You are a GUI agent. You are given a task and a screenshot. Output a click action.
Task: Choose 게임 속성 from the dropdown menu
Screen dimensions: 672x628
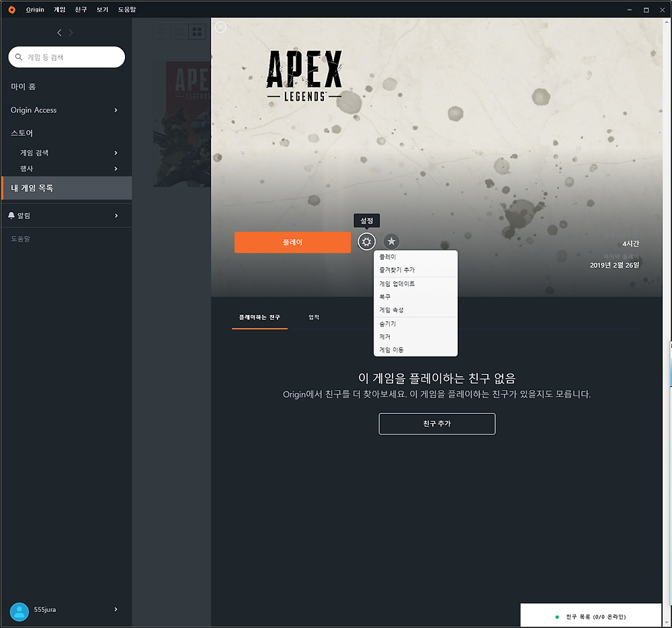416,310
